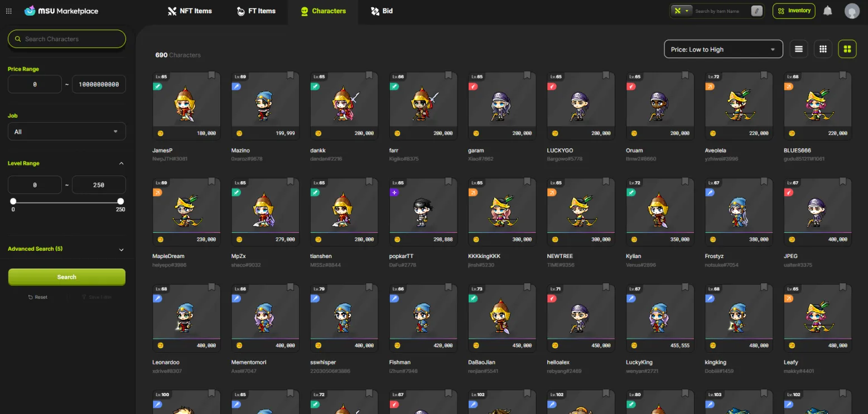Switch to the NFT Items tab
The image size is (868, 414).
point(190,11)
